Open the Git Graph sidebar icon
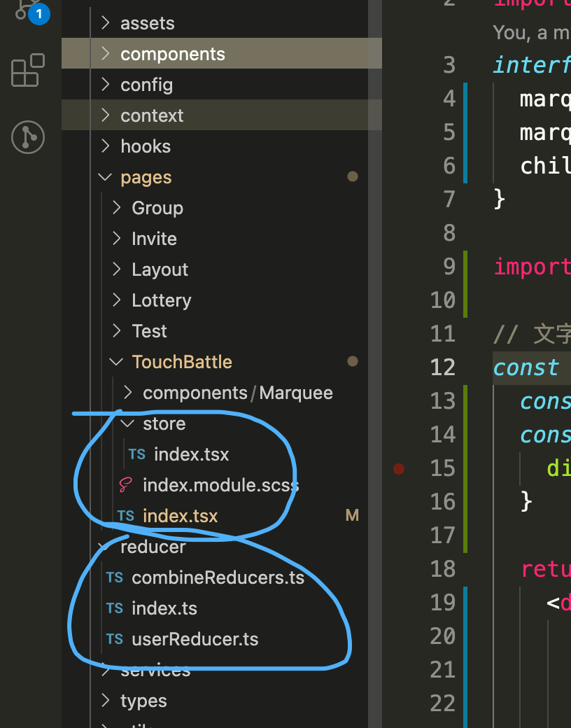This screenshot has width=571, height=728. point(28,137)
